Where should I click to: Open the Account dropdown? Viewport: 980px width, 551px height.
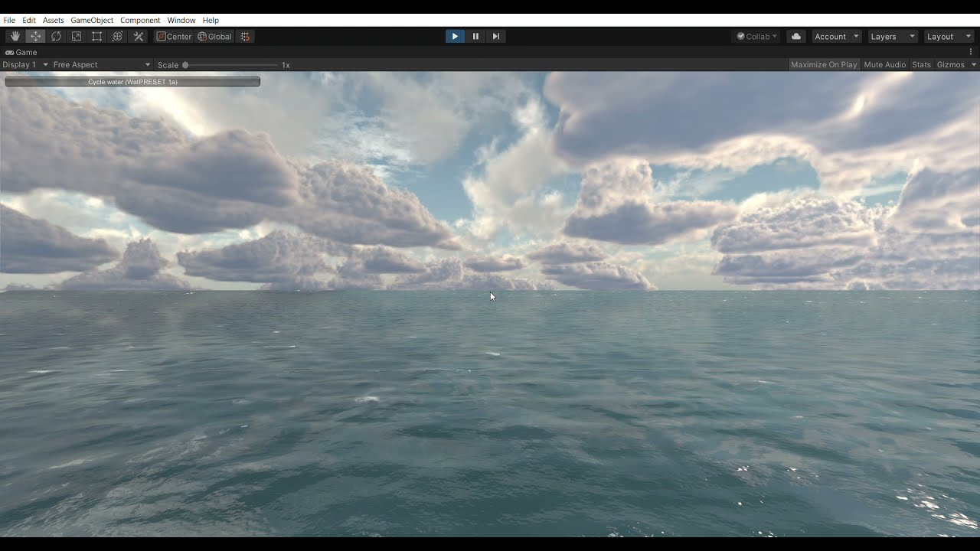pos(836,37)
